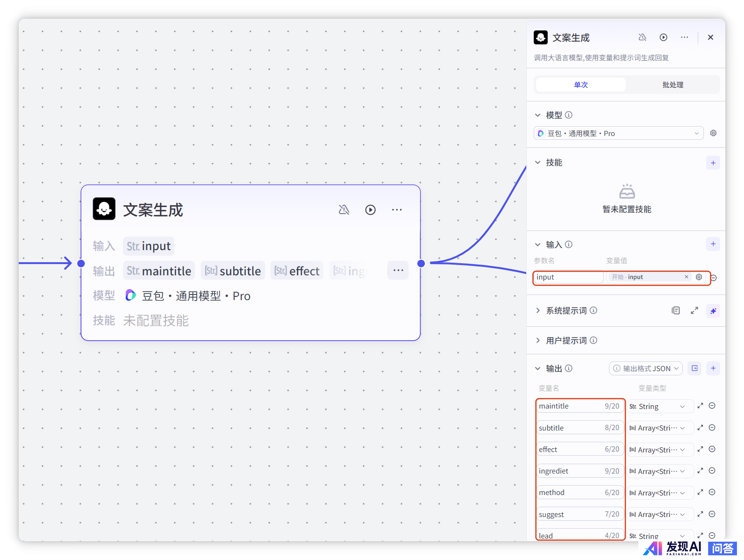Open model settings gear beside 豆包 dropdown
The image size is (744, 560).
713,133
